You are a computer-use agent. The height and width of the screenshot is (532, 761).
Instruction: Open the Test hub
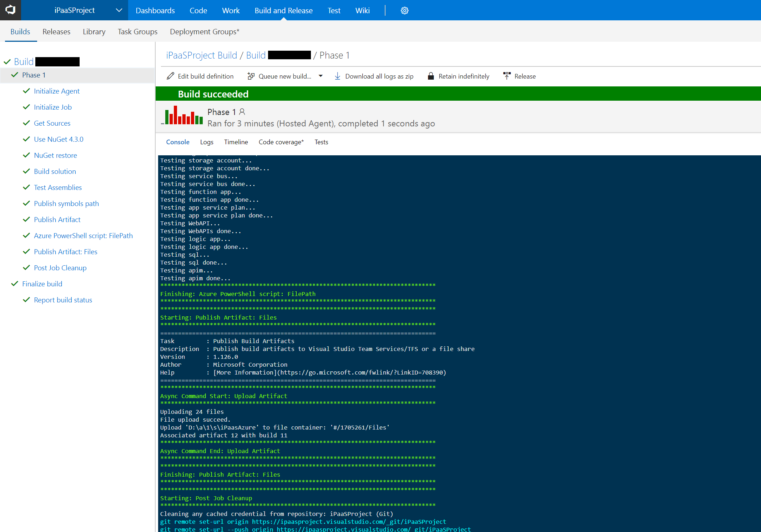click(334, 11)
